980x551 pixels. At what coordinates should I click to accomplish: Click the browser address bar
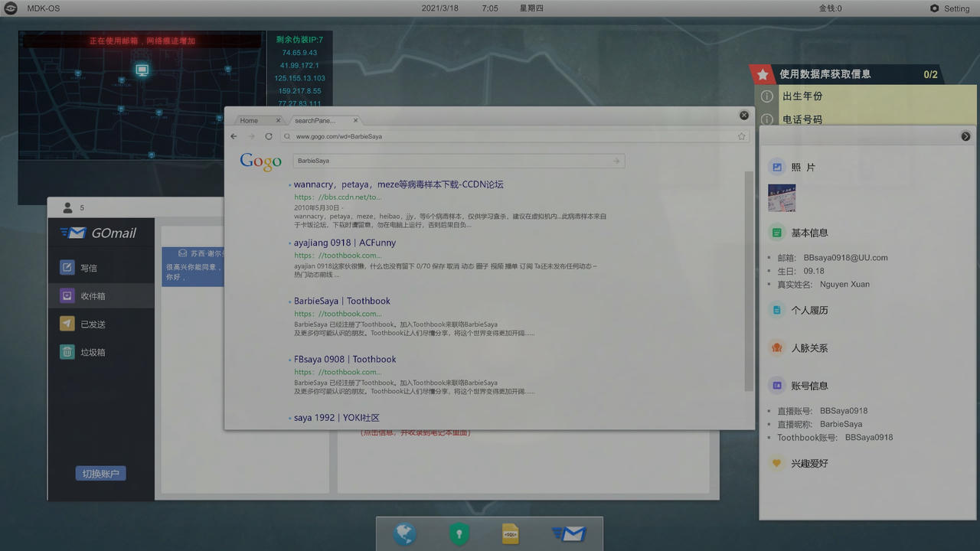coord(513,136)
